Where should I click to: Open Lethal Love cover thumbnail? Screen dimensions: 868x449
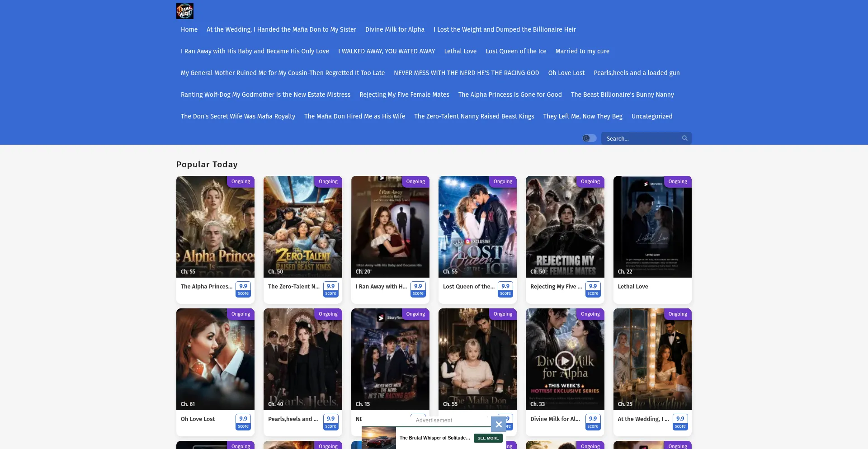(652, 227)
